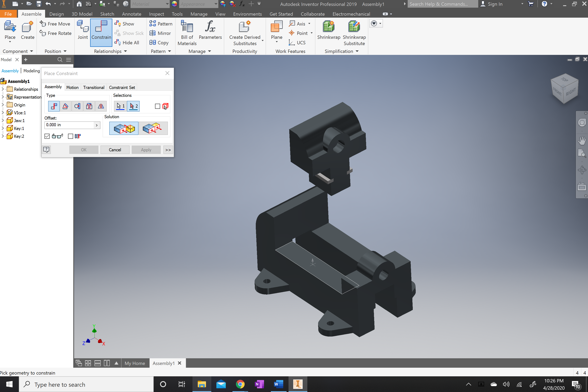The width and height of the screenshot is (588, 392).
Task: Switch to the Motion tab
Action: tap(72, 87)
